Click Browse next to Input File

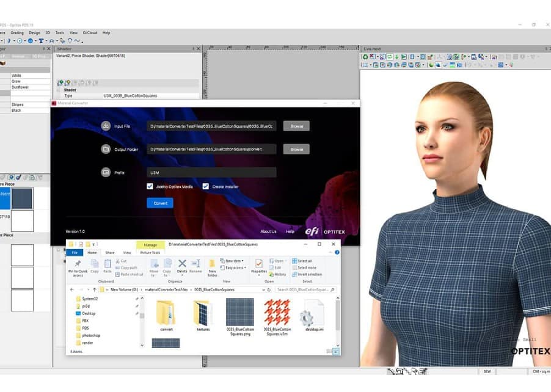pos(296,126)
